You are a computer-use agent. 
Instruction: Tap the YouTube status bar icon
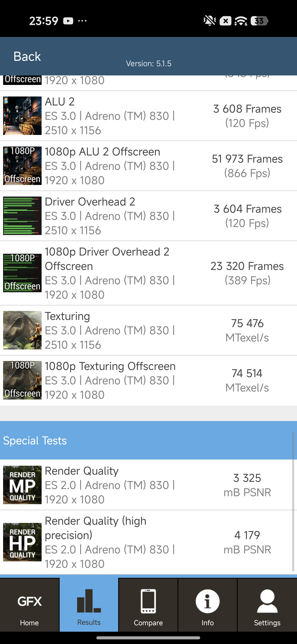pos(68,21)
